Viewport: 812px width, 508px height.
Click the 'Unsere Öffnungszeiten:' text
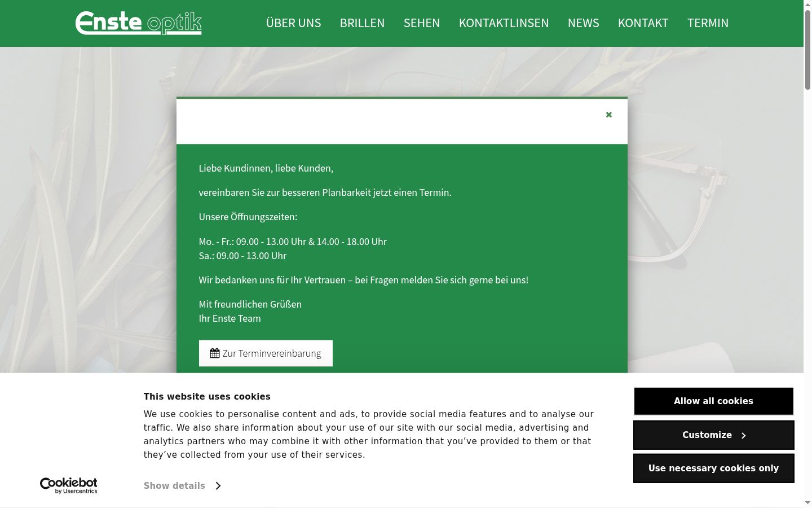pyautogui.click(x=248, y=217)
